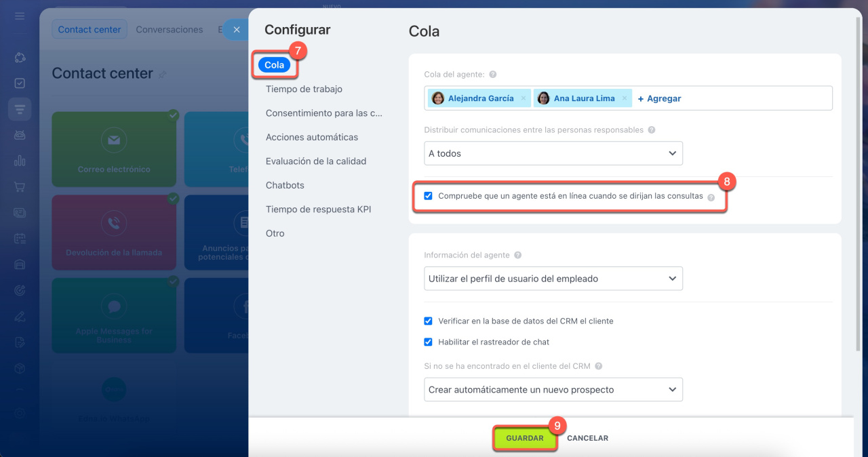Open 'Crear automáticamente un nuevo prospecto' dropdown
This screenshot has width=868, height=457.
pos(553,390)
